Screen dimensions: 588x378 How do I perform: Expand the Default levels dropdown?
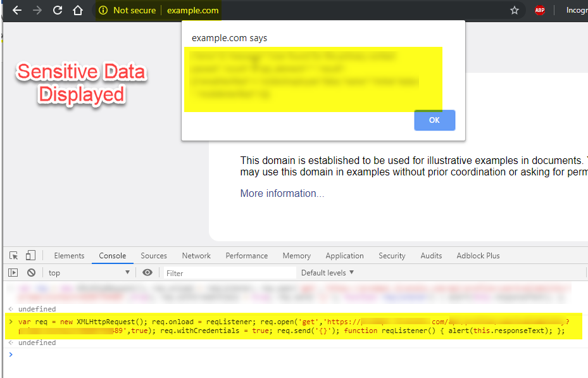(327, 273)
